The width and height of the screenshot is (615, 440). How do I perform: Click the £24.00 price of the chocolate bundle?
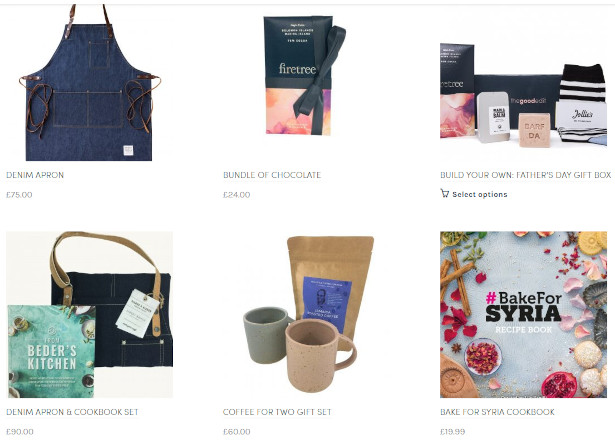point(237,195)
